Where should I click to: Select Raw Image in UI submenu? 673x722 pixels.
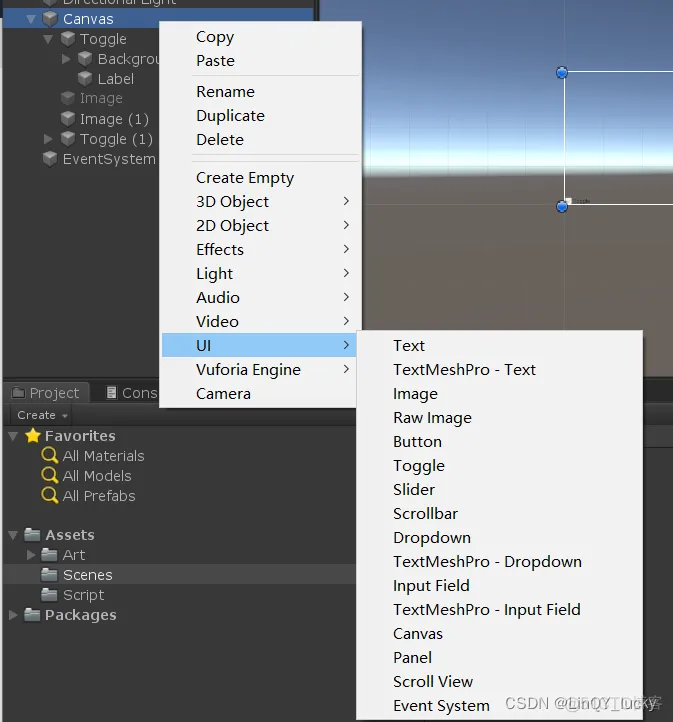[499, 418]
